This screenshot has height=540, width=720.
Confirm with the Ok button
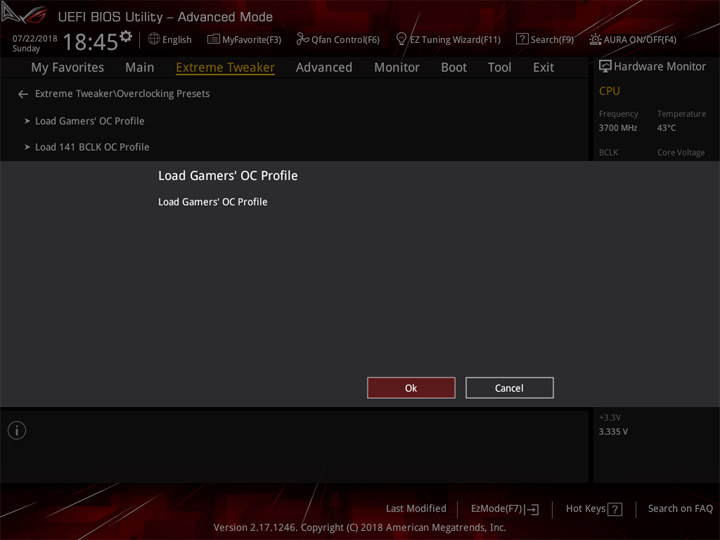[411, 388]
